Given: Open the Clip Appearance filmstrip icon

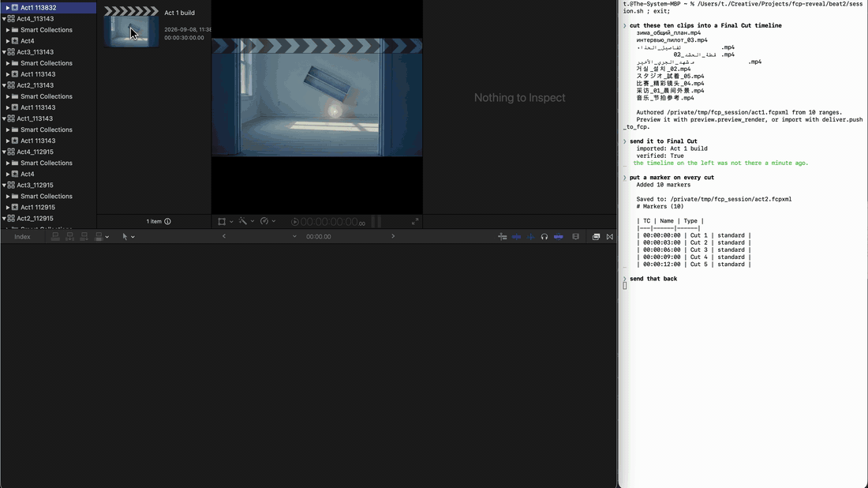Looking at the screenshot, I should click(576, 237).
